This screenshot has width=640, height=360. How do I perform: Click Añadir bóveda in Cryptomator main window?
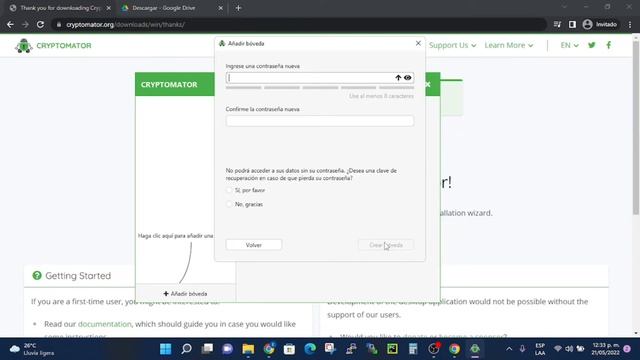[x=185, y=293]
